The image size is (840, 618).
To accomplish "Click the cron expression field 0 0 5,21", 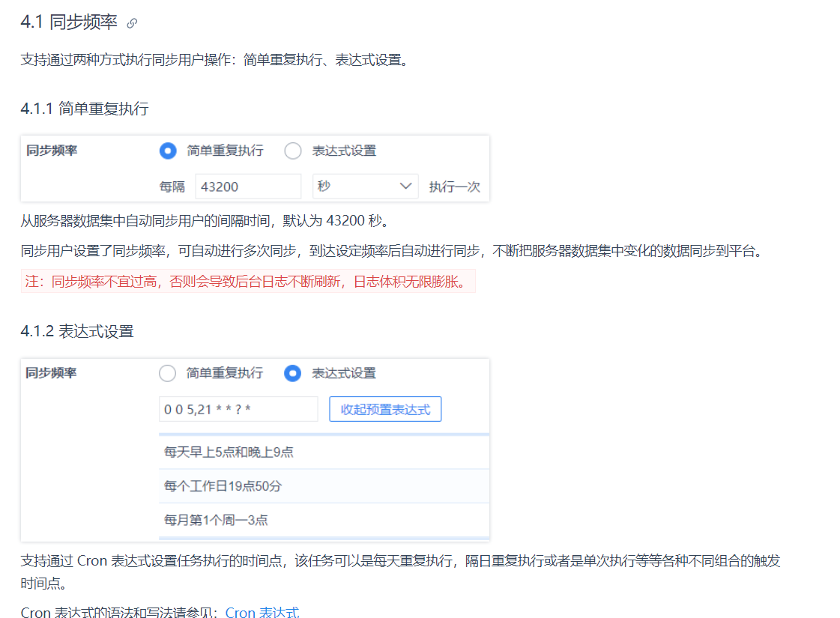I will [238, 409].
